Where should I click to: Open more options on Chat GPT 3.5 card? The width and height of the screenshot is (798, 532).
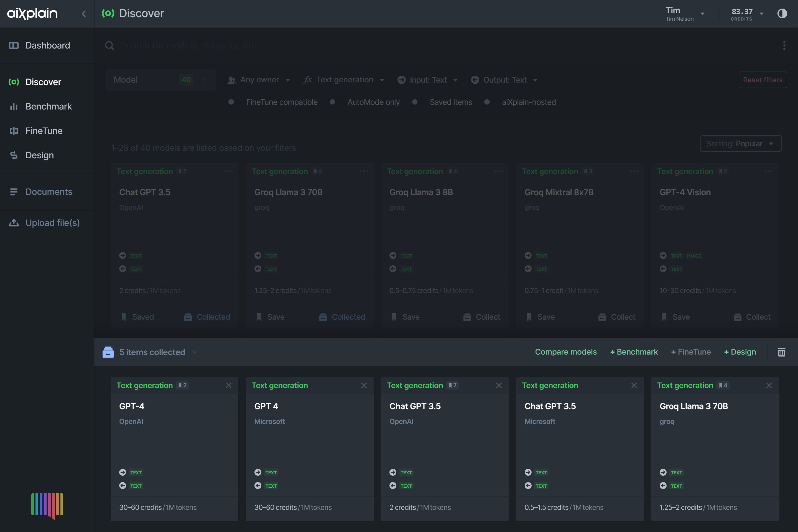pos(229,171)
